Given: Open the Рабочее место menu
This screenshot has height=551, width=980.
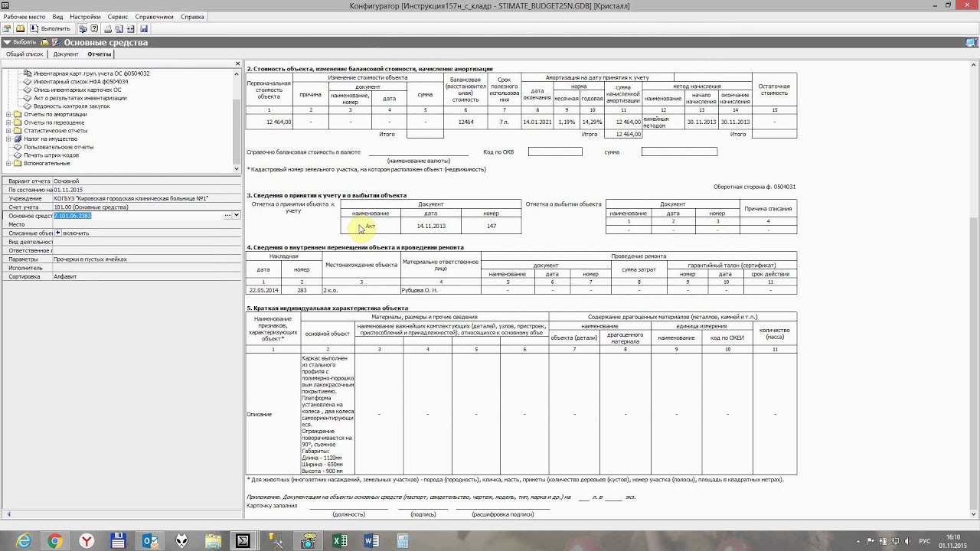Looking at the screenshot, I should click(x=24, y=16).
